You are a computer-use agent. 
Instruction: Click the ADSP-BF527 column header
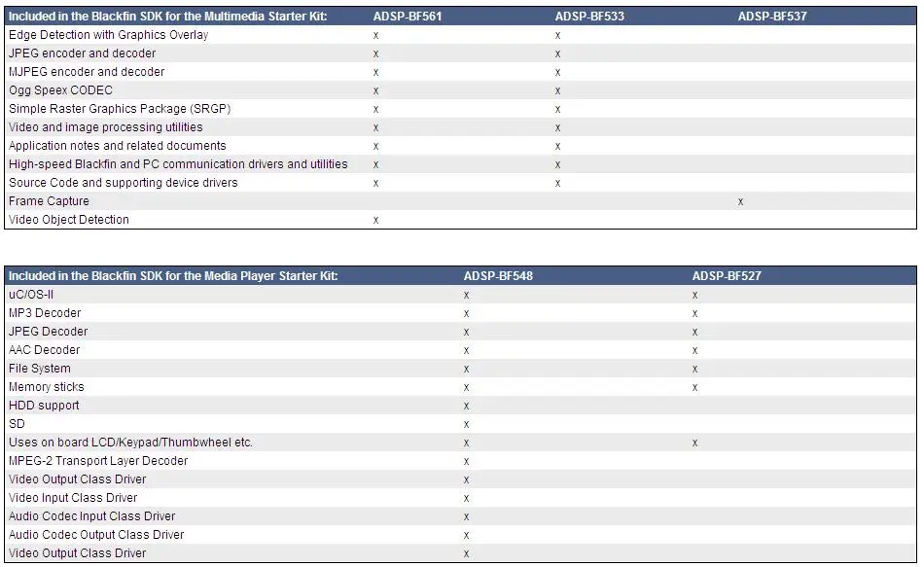[x=727, y=276]
